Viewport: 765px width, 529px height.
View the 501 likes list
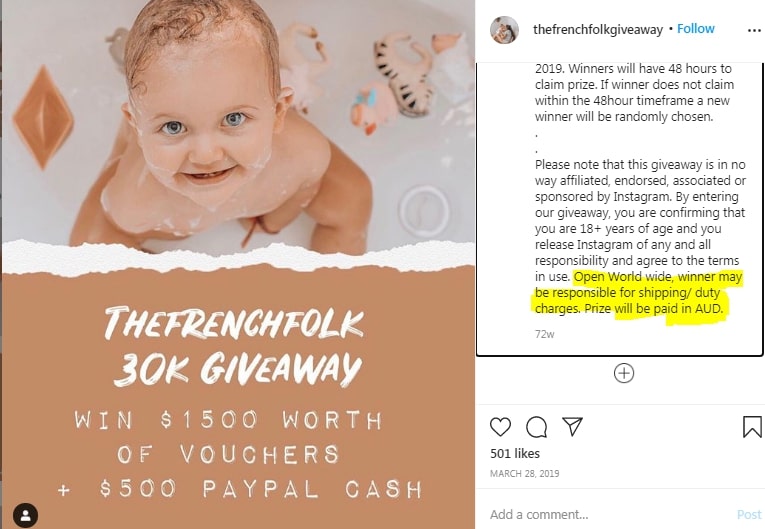coord(515,453)
